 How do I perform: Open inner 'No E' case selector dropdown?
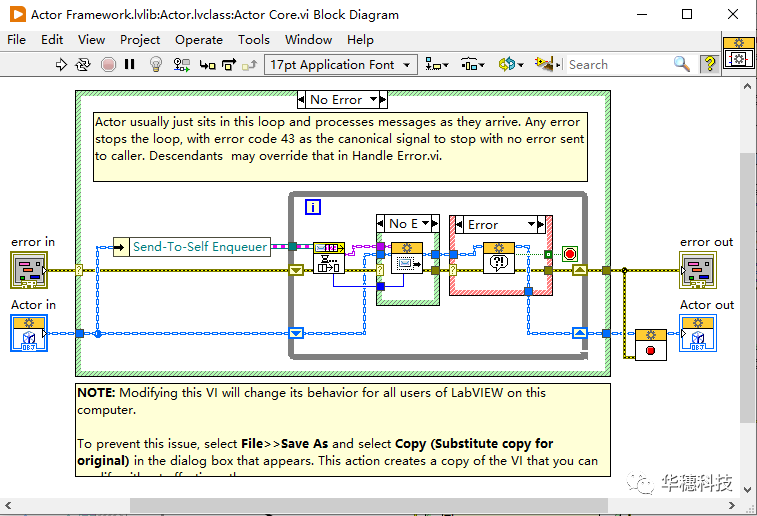pyautogui.click(x=425, y=224)
